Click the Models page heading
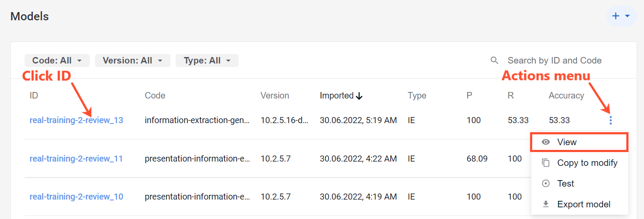Viewport: 644px width, 219px height. point(29,16)
